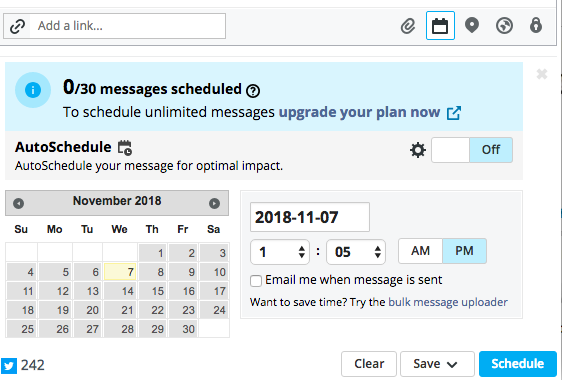This screenshot has height=380, width=562.
Task: Pick November 15 on the calendar
Action: point(153,291)
